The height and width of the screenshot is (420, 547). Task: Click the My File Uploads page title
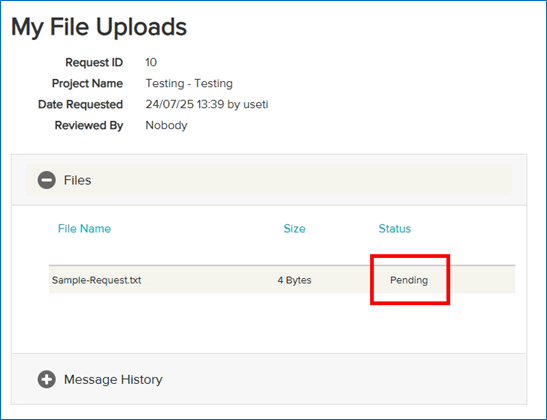click(x=99, y=27)
